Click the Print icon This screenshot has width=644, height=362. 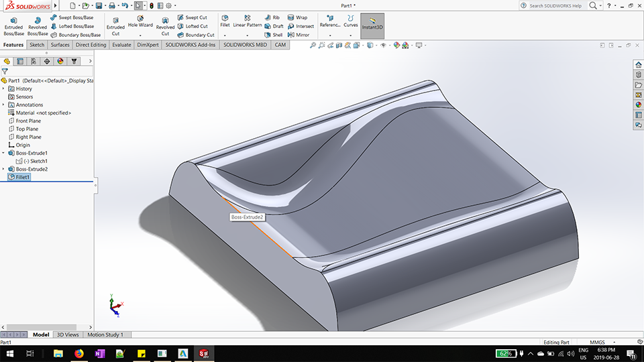(x=112, y=6)
